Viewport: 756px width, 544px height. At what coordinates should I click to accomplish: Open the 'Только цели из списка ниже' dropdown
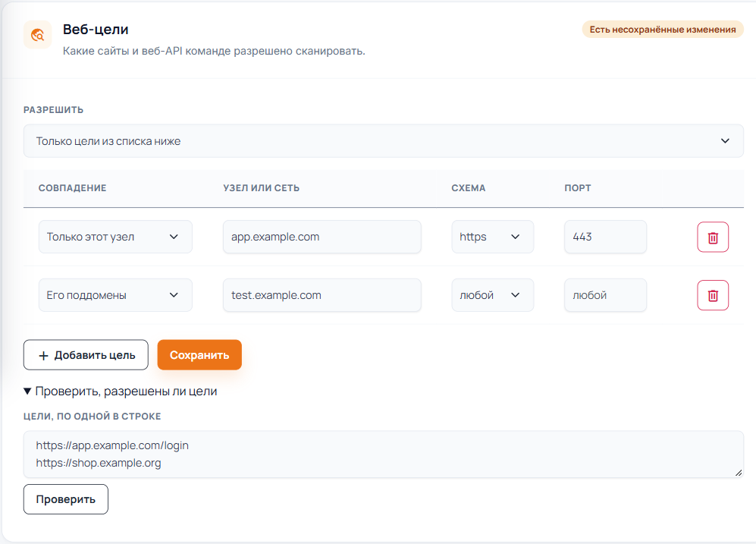click(383, 141)
